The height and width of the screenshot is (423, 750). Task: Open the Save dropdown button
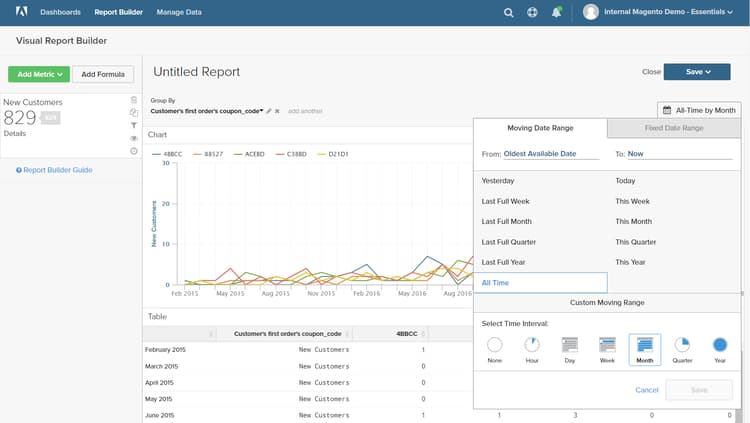pos(698,72)
